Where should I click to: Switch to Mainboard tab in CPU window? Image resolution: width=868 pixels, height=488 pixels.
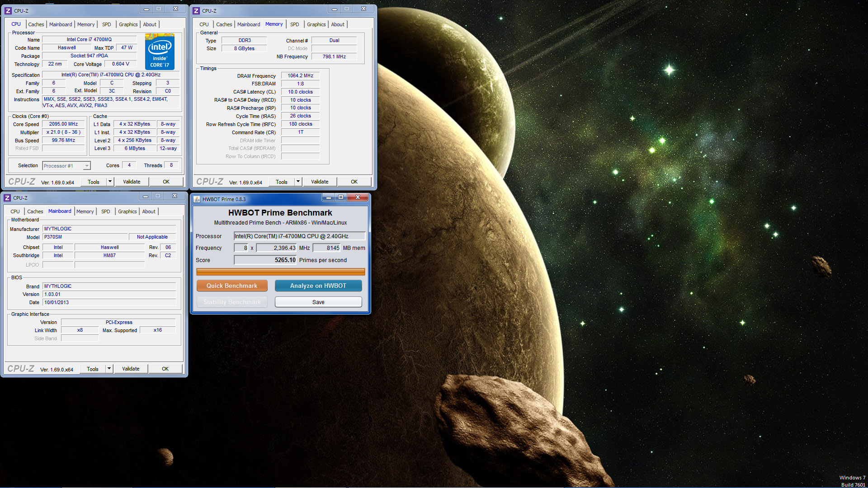coord(61,24)
